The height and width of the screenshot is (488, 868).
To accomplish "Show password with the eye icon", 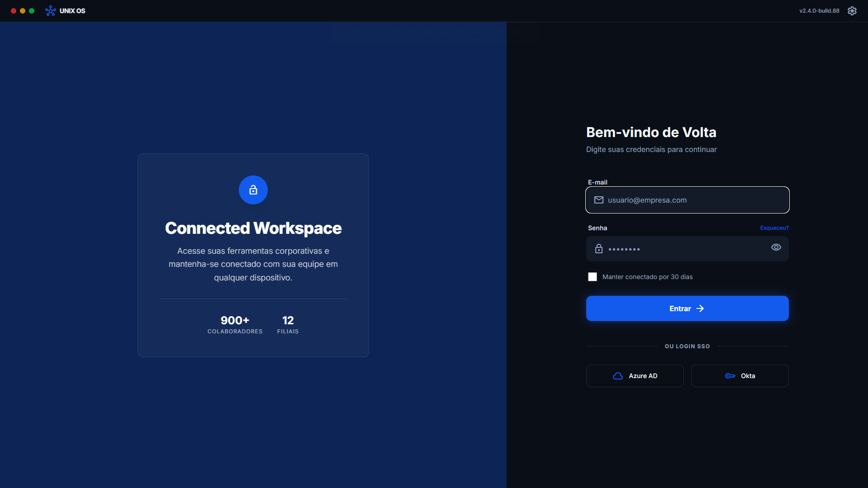I will 776,247.
